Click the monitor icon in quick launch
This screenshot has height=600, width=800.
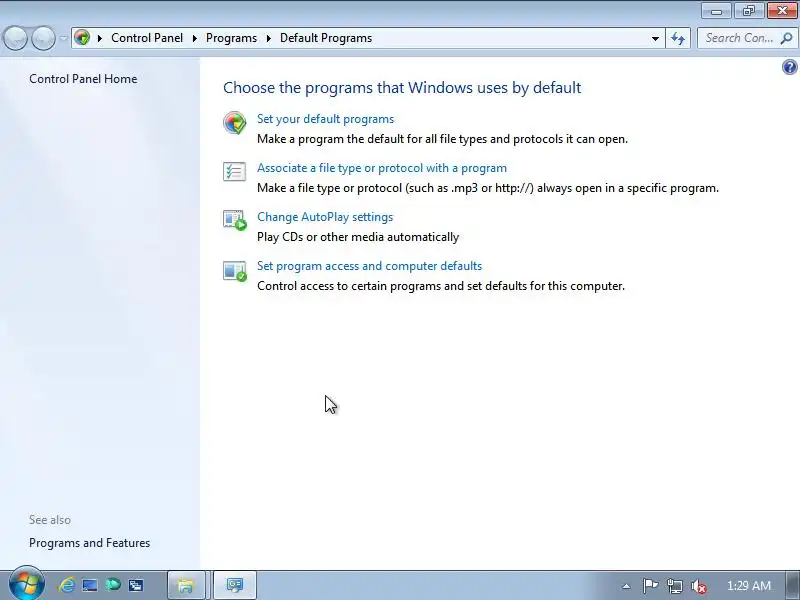coord(90,585)
